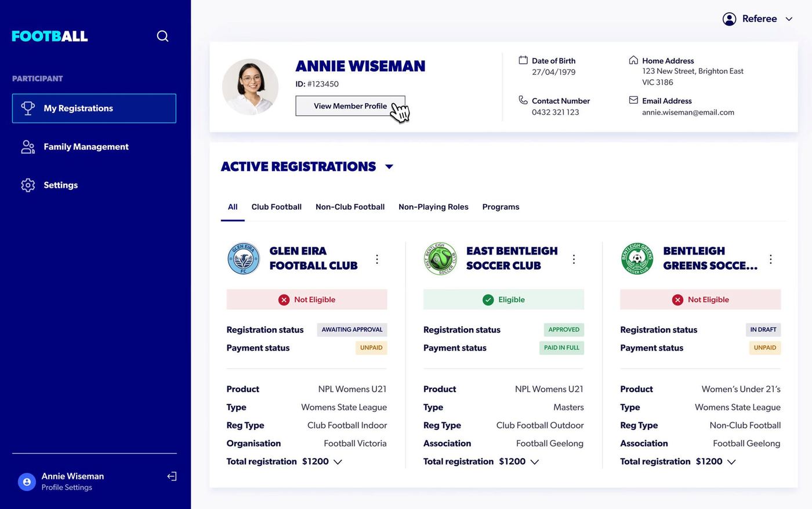The width and height of the screenshot is (812, 509).
Task: Click the FOOTBALL logo
Action: click(50, 36)
